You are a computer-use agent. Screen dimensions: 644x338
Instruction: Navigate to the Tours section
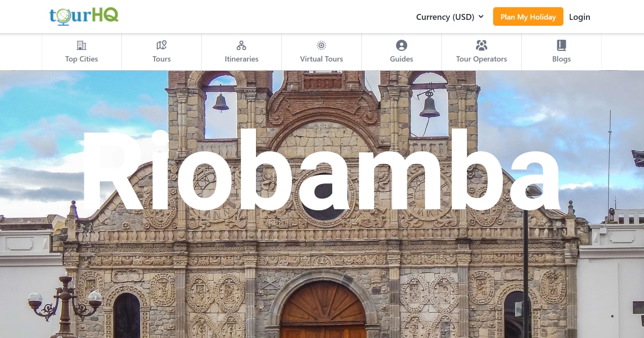pos(161,59)
